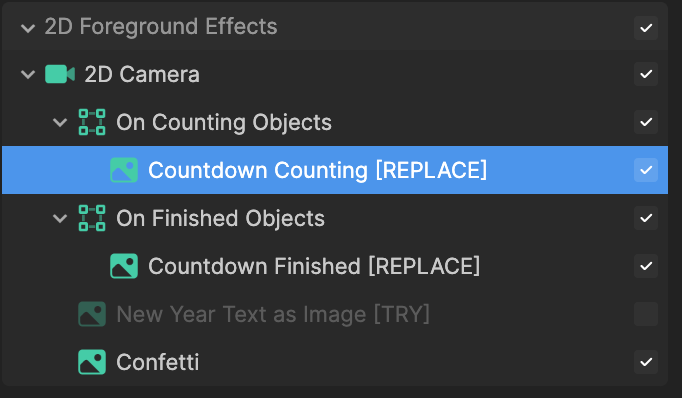
Task: Collapse the 2D Camera tree node
Action: pyautogui.click(x=28, y=74)
